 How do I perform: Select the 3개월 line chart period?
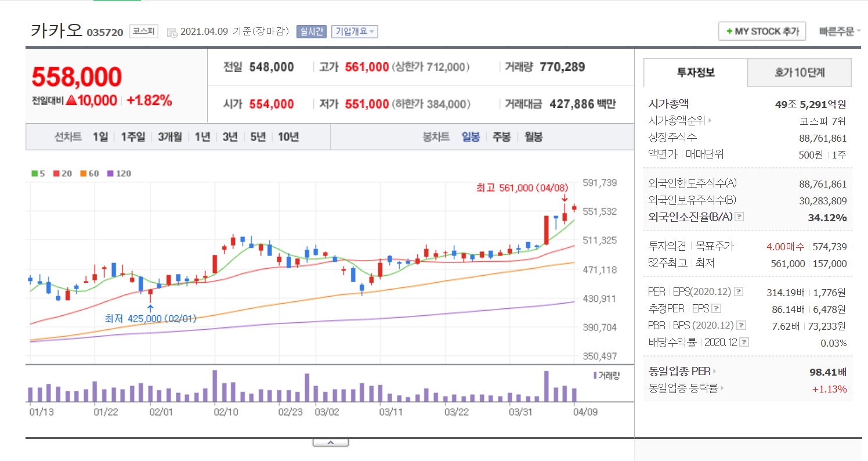click(x=170, y=137)
